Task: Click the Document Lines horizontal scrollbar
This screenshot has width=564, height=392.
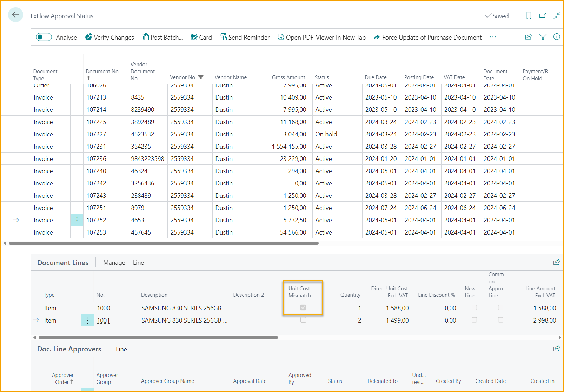Action: (x=158, y=337)
